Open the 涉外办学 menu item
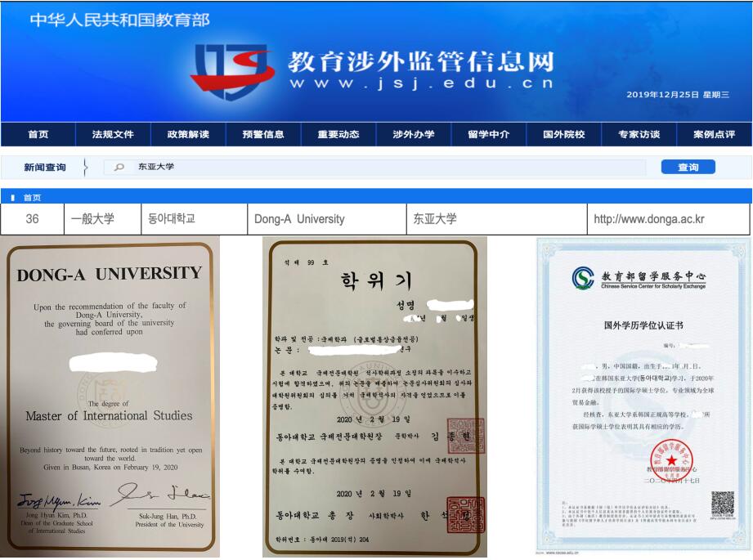753x560 pixels. (x=414, y=134)
